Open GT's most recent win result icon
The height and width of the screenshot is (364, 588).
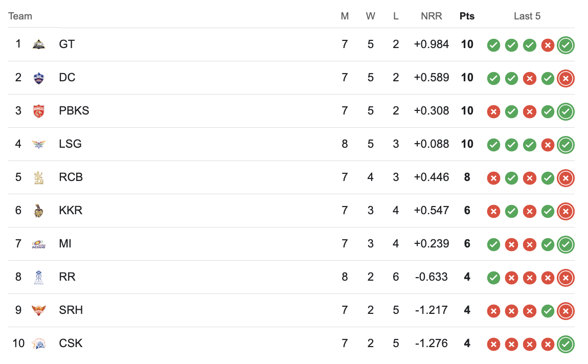(566, 45)
